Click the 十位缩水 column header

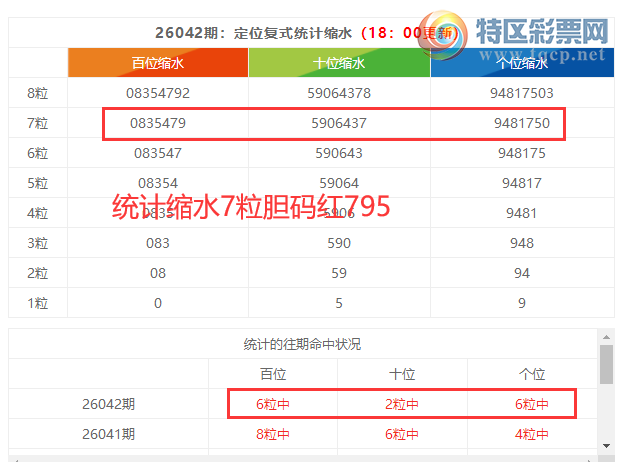(x=339, y=63)
